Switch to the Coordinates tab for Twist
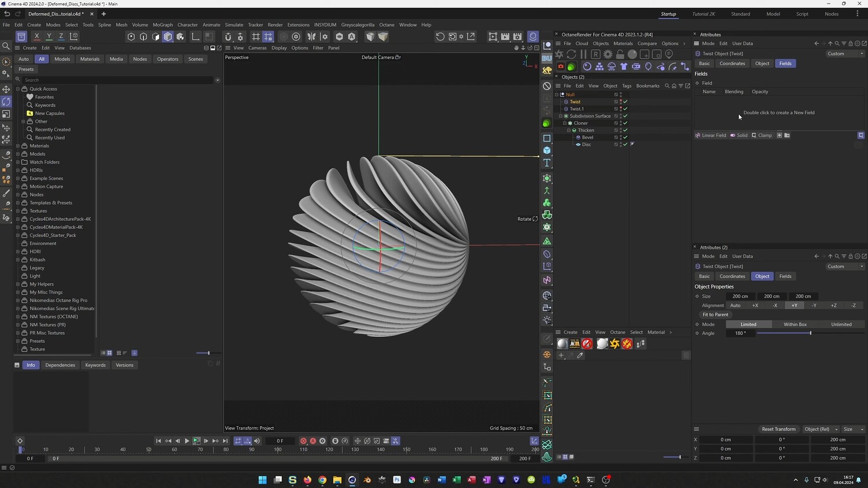 pyautogui.click(x=732, y=64)
